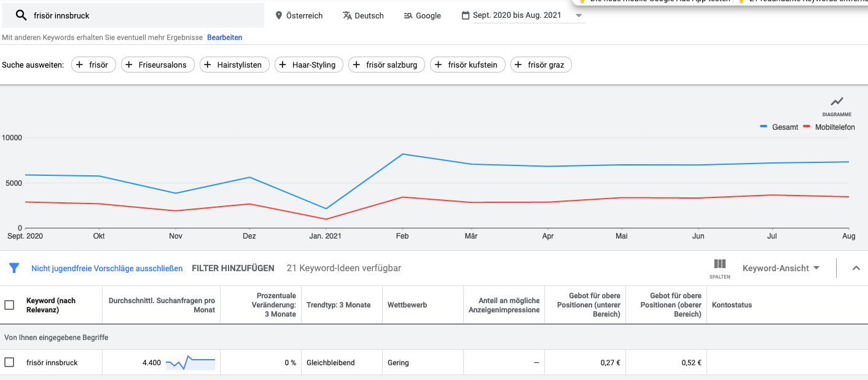The height and width of the screenshot is (380, 868).
Task: Click the Gering competition cell
Action: [398, 363]
